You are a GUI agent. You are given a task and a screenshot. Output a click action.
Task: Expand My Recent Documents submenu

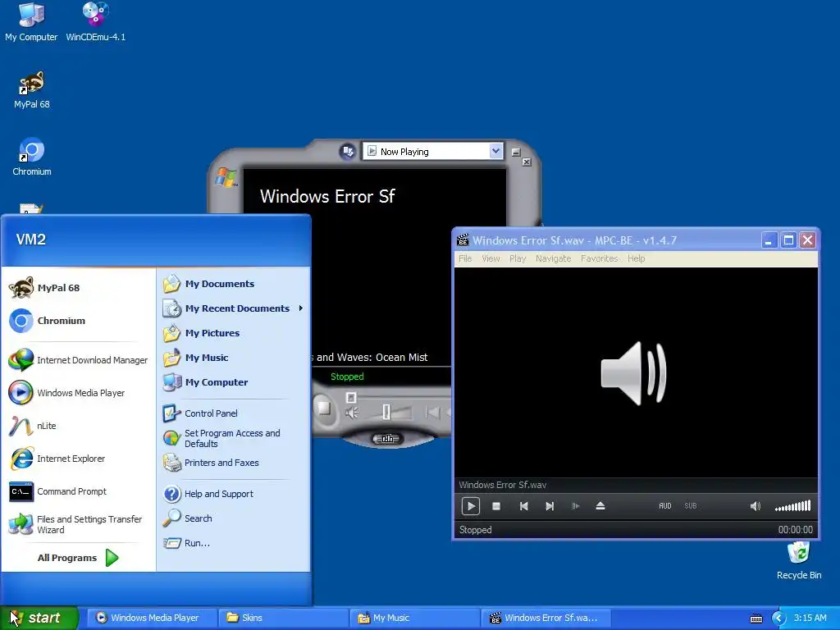coord(233,308)
